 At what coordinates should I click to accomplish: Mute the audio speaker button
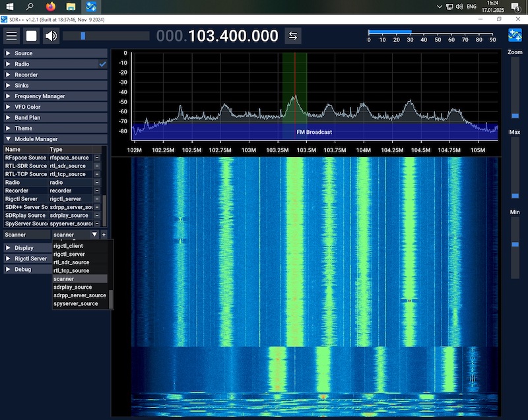(x=51, y=36)
